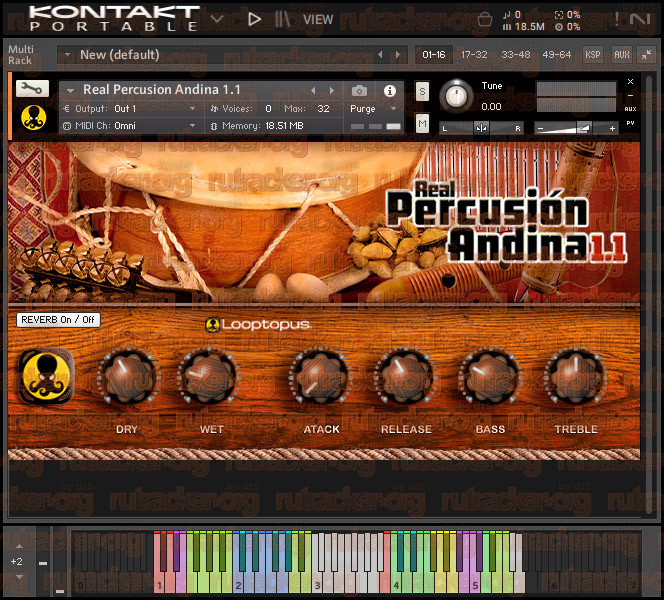Select the 17-32 rack page tab
The width and height of the screenshot is (664, 600).
pyautogui.click(x=474, y=55)
